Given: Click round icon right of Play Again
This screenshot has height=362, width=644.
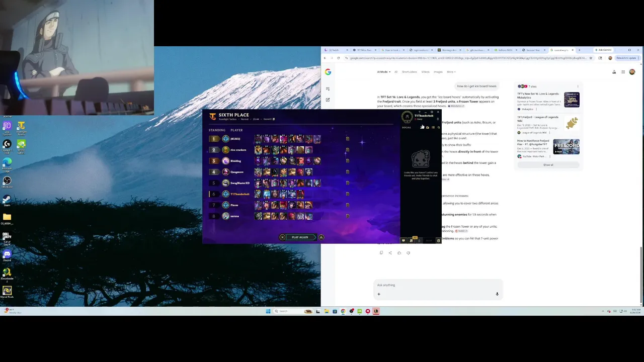Looking at the screenshot, I should pyautogui.click(x=321, y=237).
